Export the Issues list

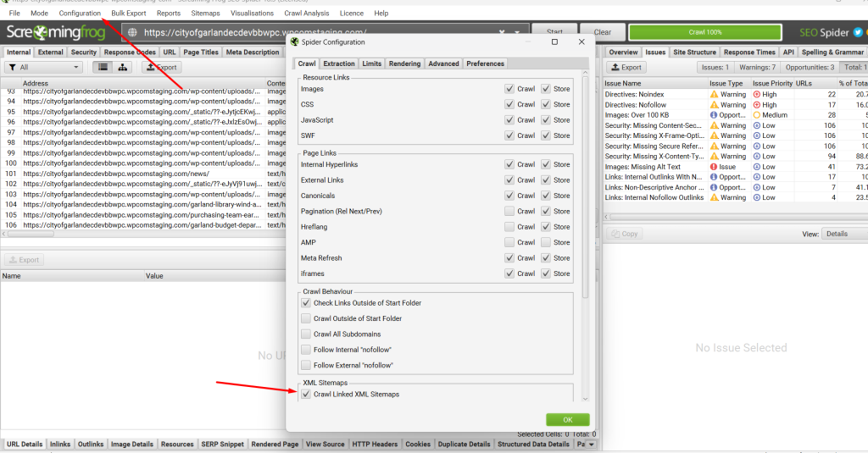tap(626, 67)
